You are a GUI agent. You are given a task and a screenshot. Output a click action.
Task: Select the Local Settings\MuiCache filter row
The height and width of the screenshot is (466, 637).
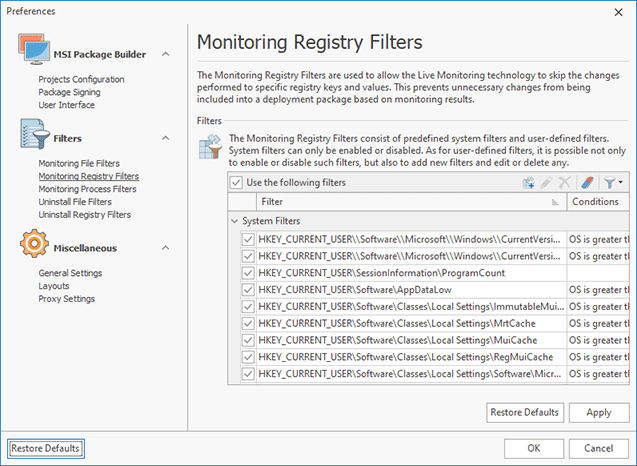[435, 340]
